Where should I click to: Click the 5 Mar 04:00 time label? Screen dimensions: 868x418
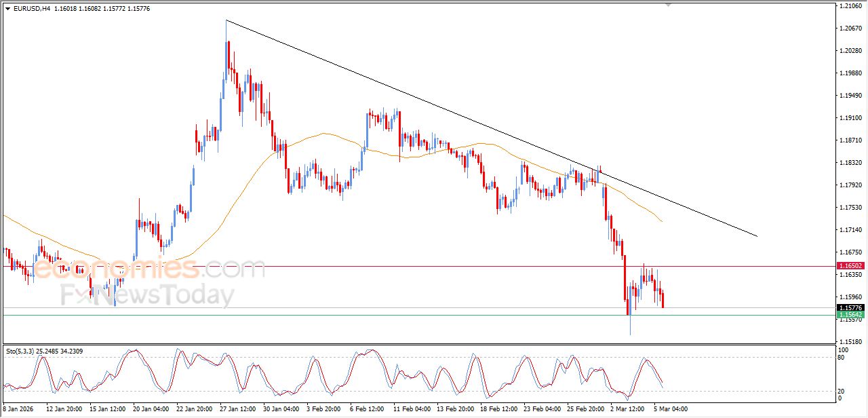click(x=672, y=409)
